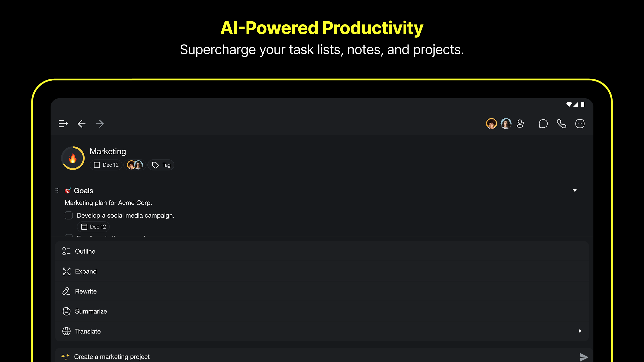Expand the Translate submenu arrow

(x=580, y=331)
